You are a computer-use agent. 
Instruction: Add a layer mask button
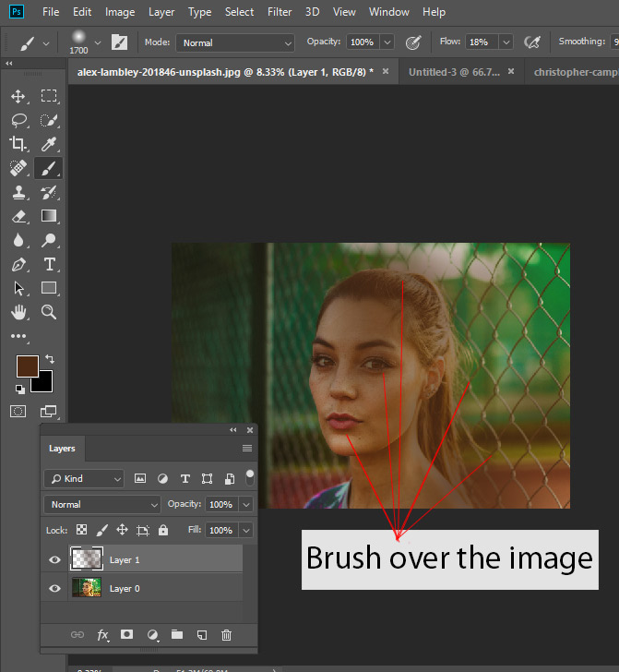point(126,634)
